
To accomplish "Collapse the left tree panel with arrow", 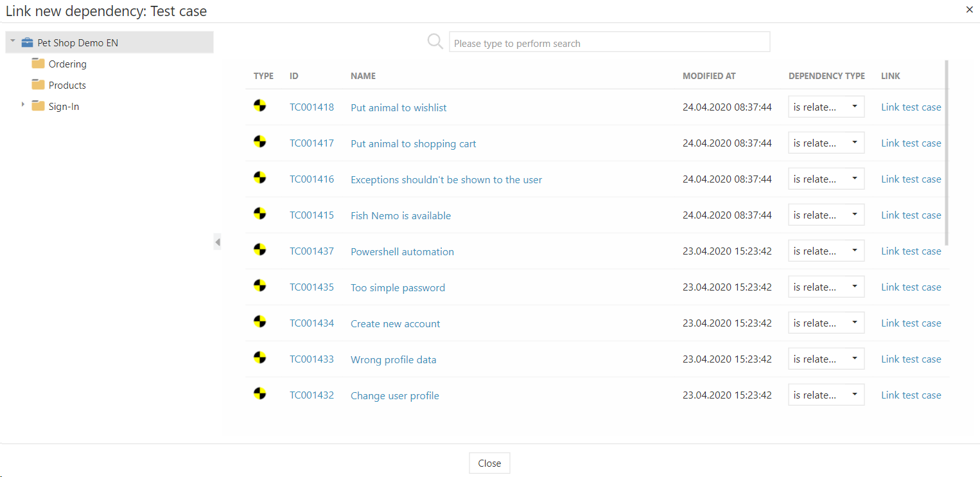I will (218, 242).
